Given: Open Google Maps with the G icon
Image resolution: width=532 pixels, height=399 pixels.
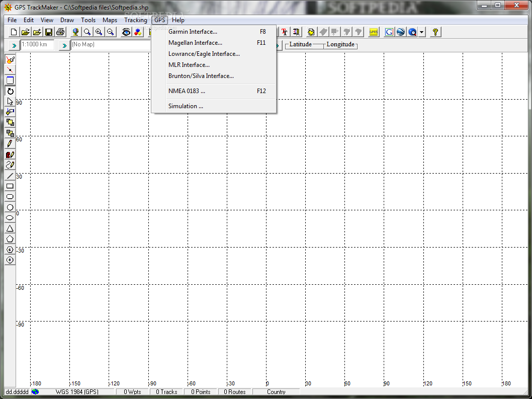Looking at the screenshot, I should [x=389, y=32].
